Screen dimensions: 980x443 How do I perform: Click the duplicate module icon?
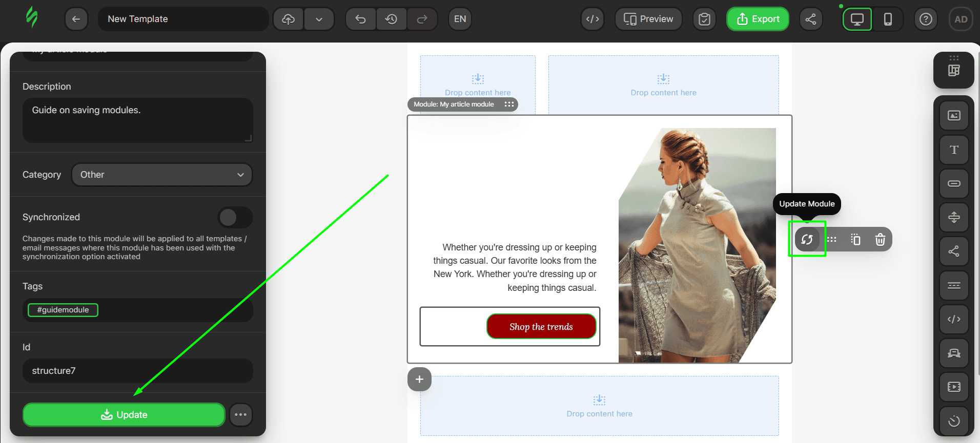pos(855,239)
